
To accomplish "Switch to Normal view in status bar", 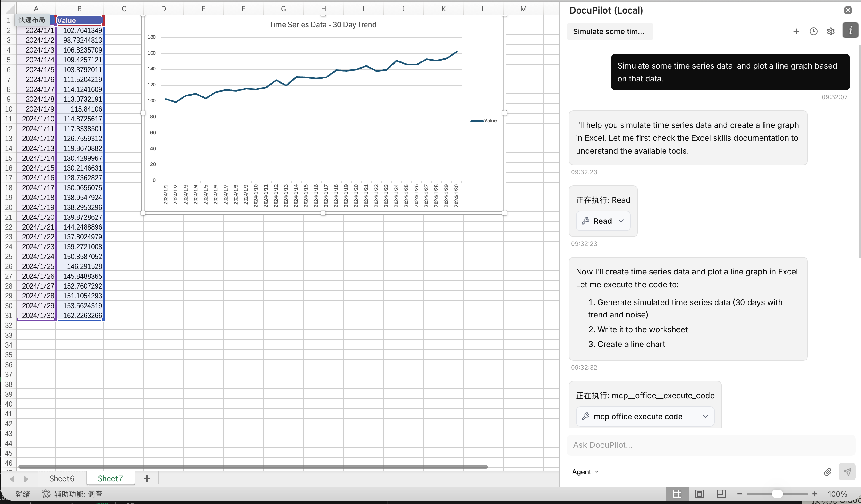I will [677, 494].
